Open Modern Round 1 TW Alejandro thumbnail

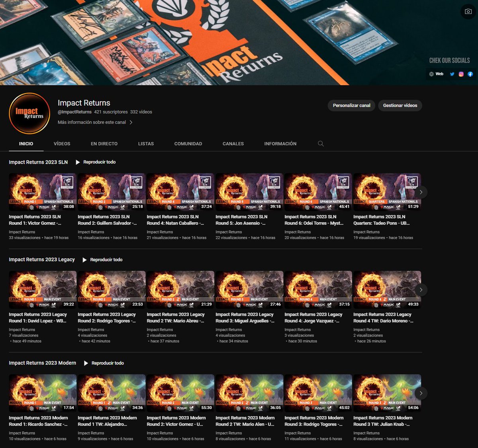pyautogui.click(x=112, y=393)
